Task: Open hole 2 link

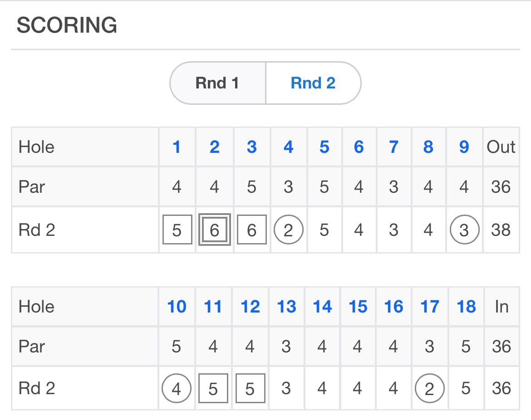Action: (214, 147)
